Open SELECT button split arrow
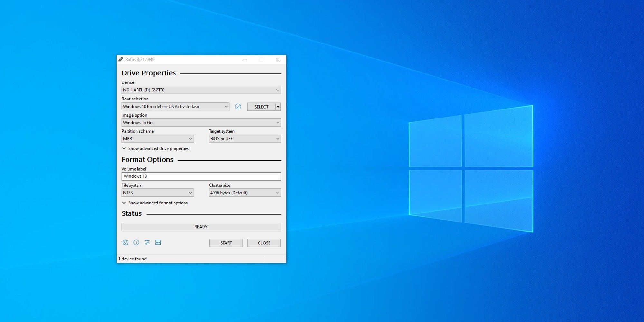 (278, 107)
